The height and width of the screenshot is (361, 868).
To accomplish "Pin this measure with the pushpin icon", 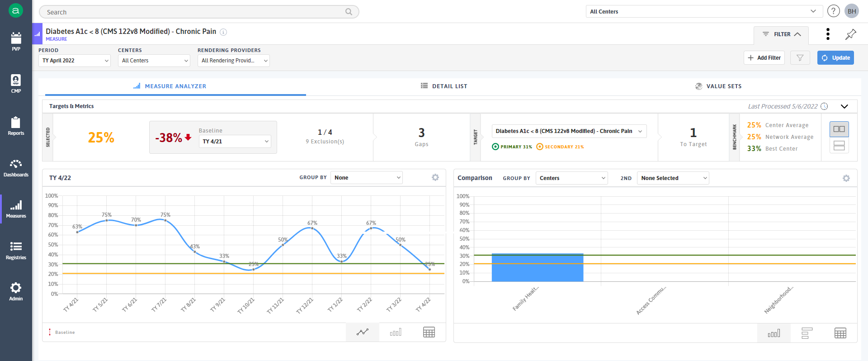I will coord(851,34).
